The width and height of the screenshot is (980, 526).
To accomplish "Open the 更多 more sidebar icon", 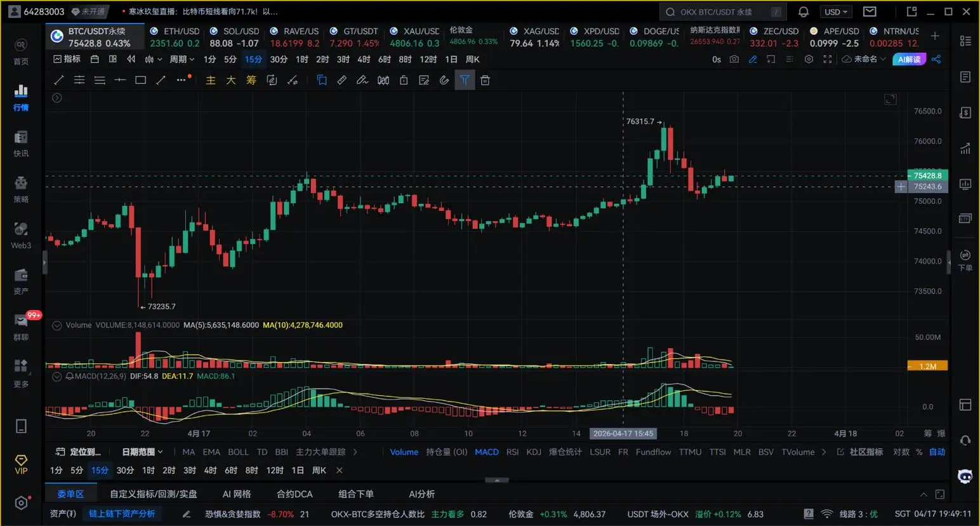I will coord(21,373).
